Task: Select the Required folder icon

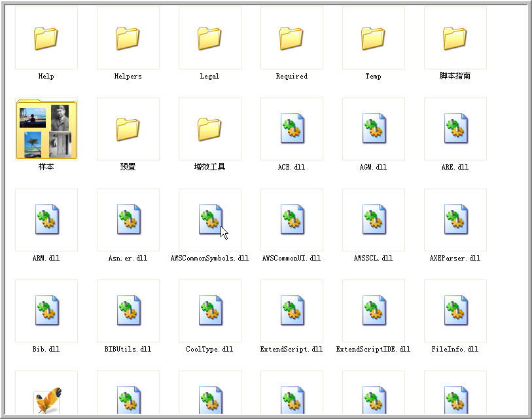Action: [291, 39]
